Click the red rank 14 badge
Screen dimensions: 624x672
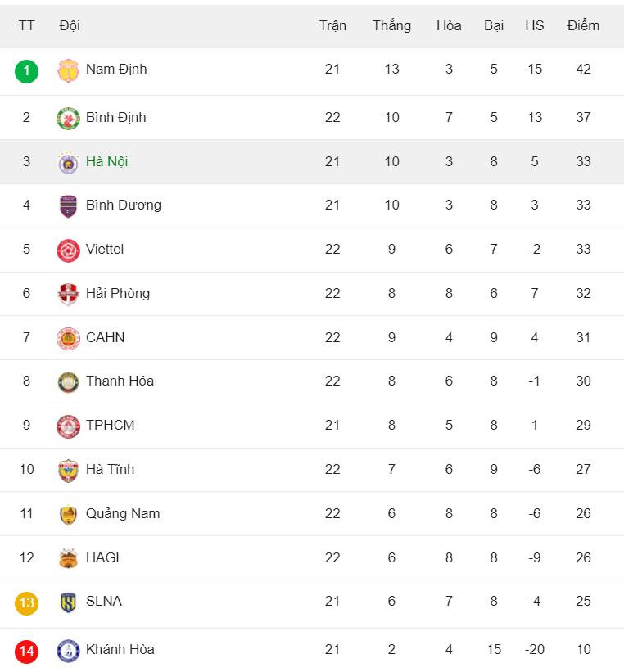click(x=26, y=651)
